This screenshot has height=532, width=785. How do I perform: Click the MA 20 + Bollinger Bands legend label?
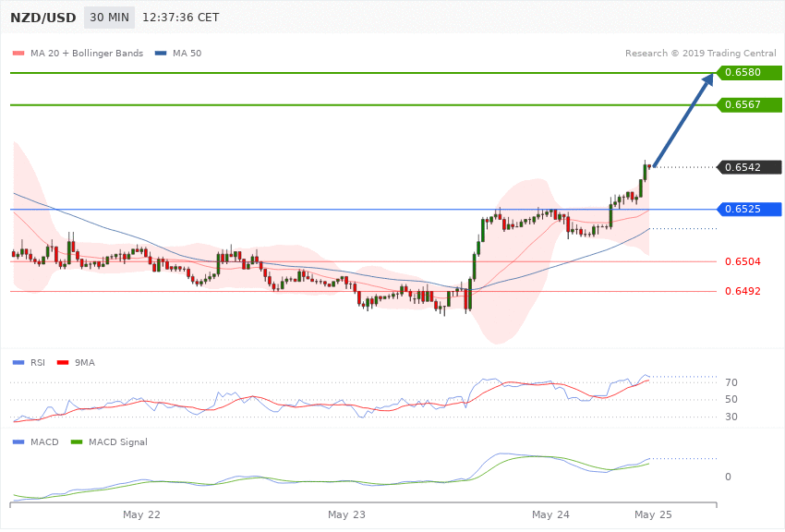[x=87, y=53]
